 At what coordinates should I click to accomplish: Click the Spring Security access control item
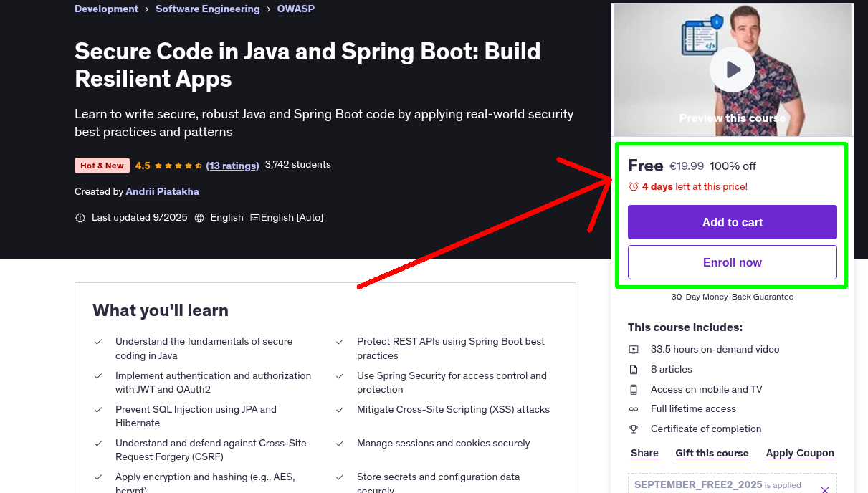click(x=452, y=383)
